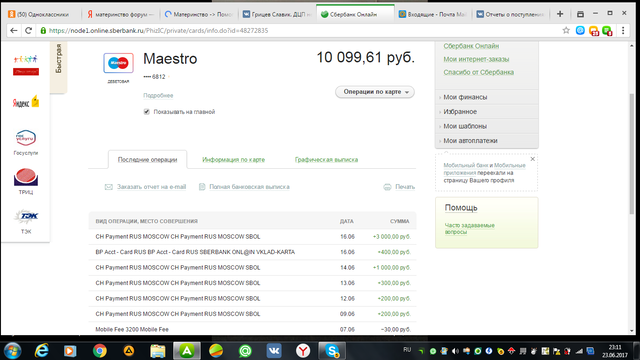Click the envelope icon next to Заказать отчет
Viewport: 640px width, 360px height.
click(x=109, y=187)
